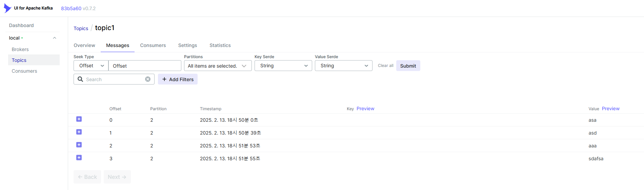Open the Partitions selection dropdown
The width and height of the screenshot is (644, 190).
click(x=218, y=66)
